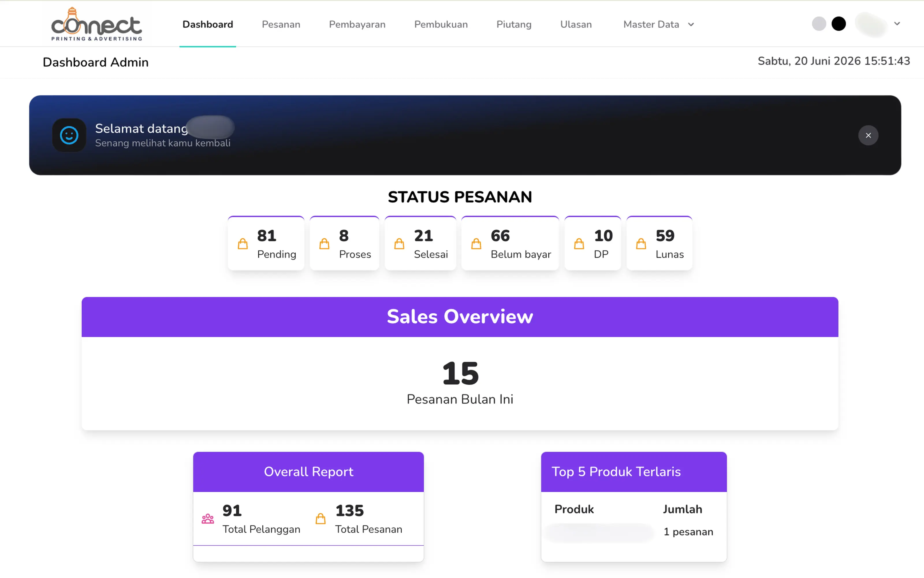Go to the Pesanan menu
The height and width of the screenshot is (578, 924).
pos(281,25)
